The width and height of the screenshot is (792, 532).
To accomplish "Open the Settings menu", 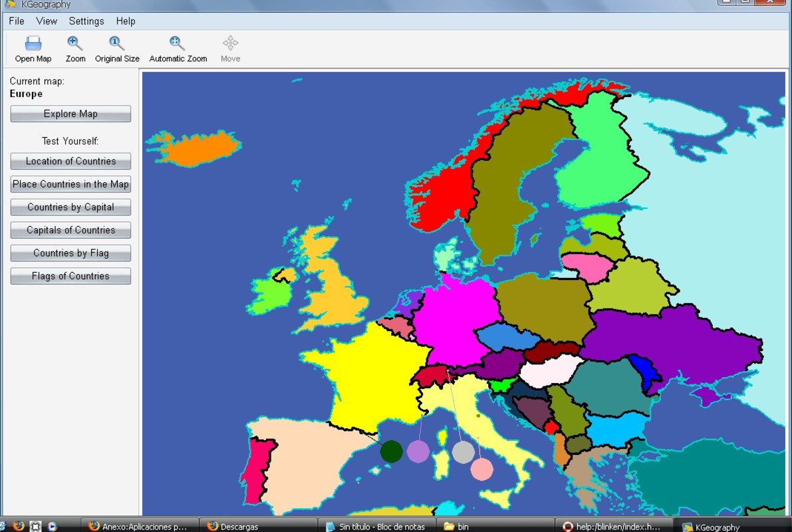I will coord(86,21).
